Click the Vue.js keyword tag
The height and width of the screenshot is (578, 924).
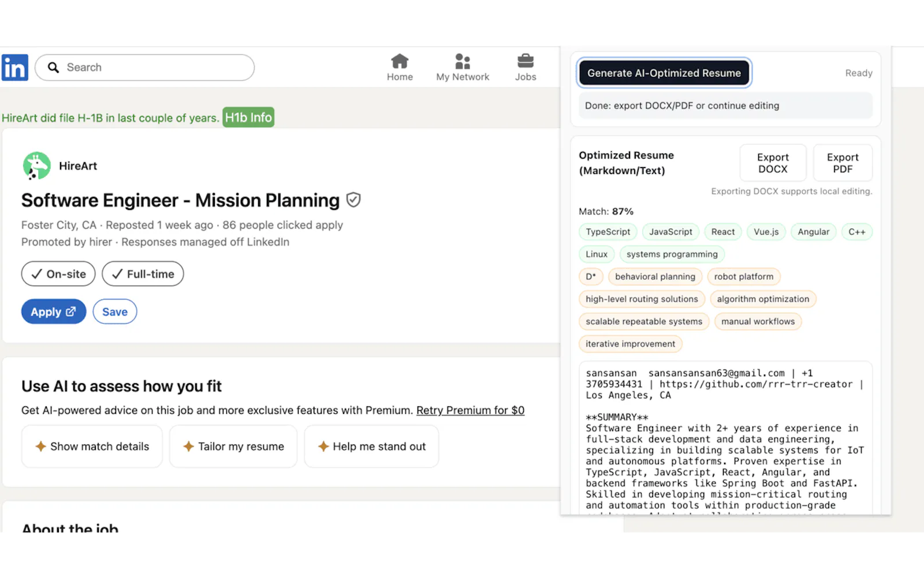(766, 232)
